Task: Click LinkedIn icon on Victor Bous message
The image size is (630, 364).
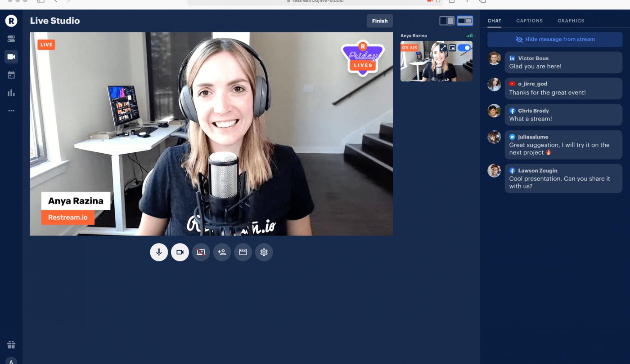Action: point(512,58)
